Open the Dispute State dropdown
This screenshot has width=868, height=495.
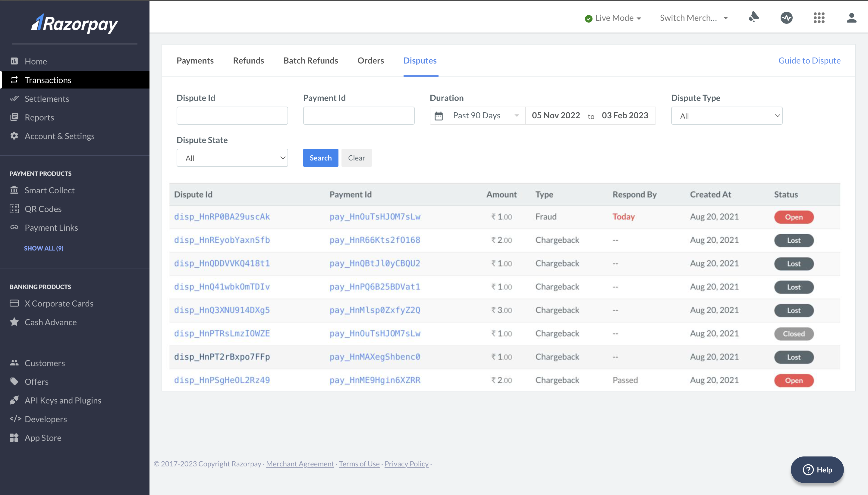232,158
